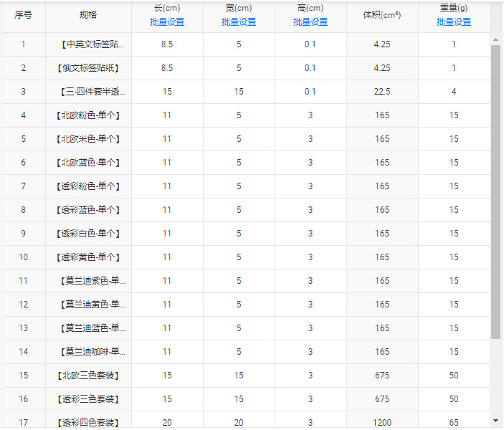Select 【透彩黄色-单个】 spec cell
Screen dimensions: 504x430
coord(88,257)
